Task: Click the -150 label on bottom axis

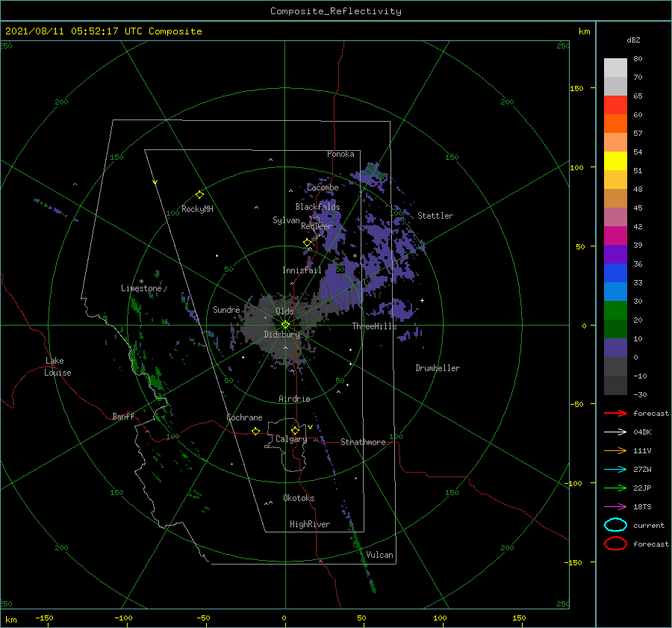Action: click(x=44, y=618)
